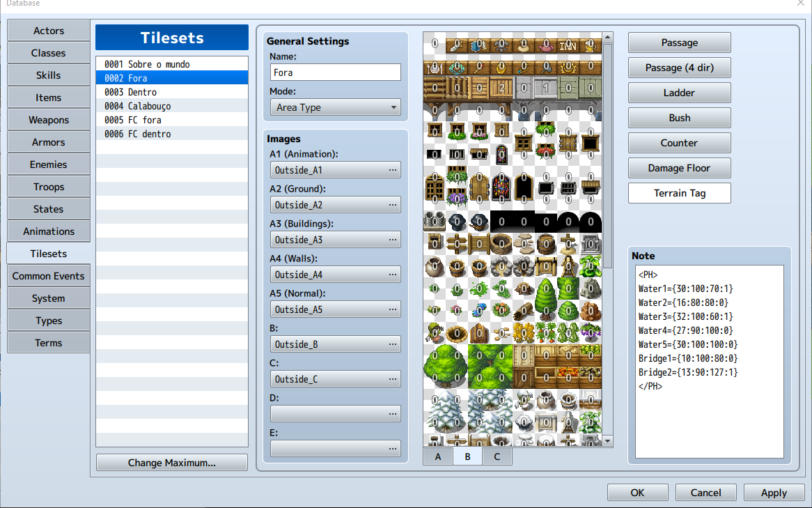The height and width of the screenshot is (508, 812).
Task: Click the grave cross marker tile
Action: tap(568, 244)
